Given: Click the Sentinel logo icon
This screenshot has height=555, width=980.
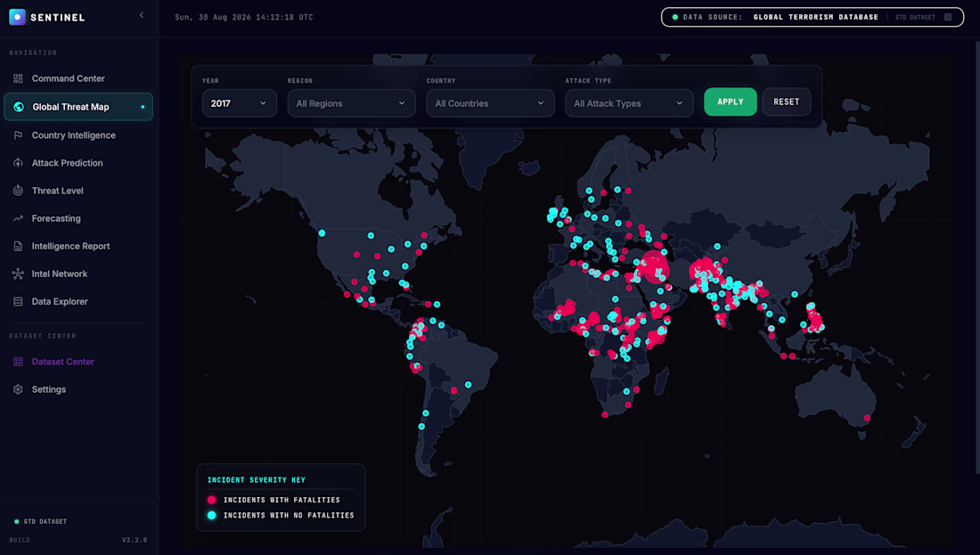Looking at the screenshot, I should click(18, 17).
